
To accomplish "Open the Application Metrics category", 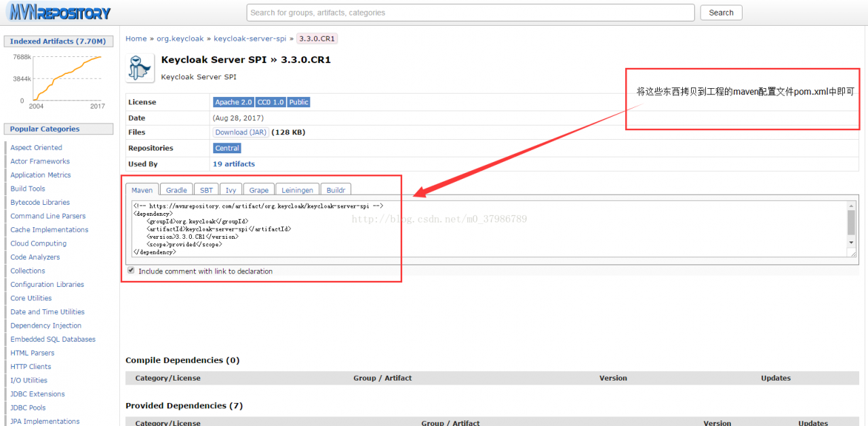I will (x=41, y=175).
